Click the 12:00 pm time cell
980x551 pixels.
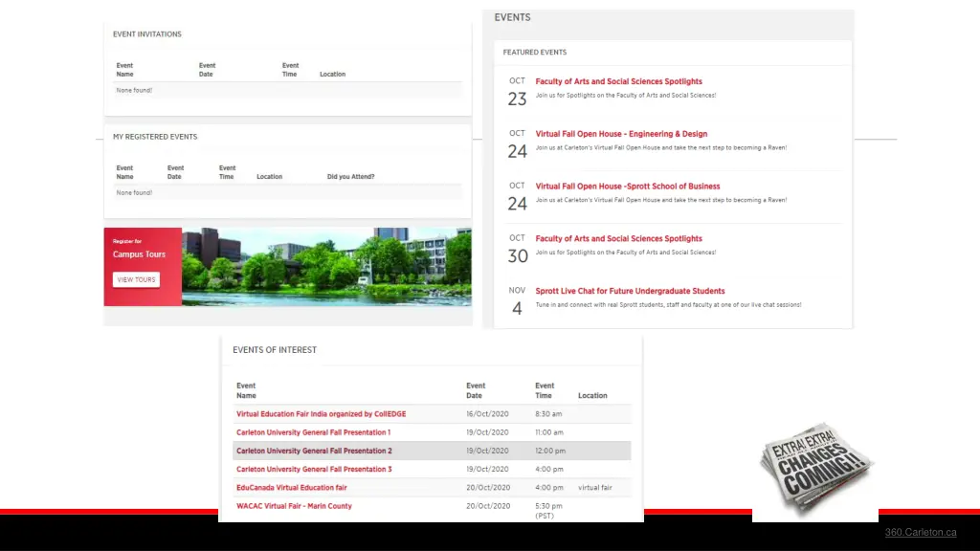pyautogui.click(x=550, y=451)
